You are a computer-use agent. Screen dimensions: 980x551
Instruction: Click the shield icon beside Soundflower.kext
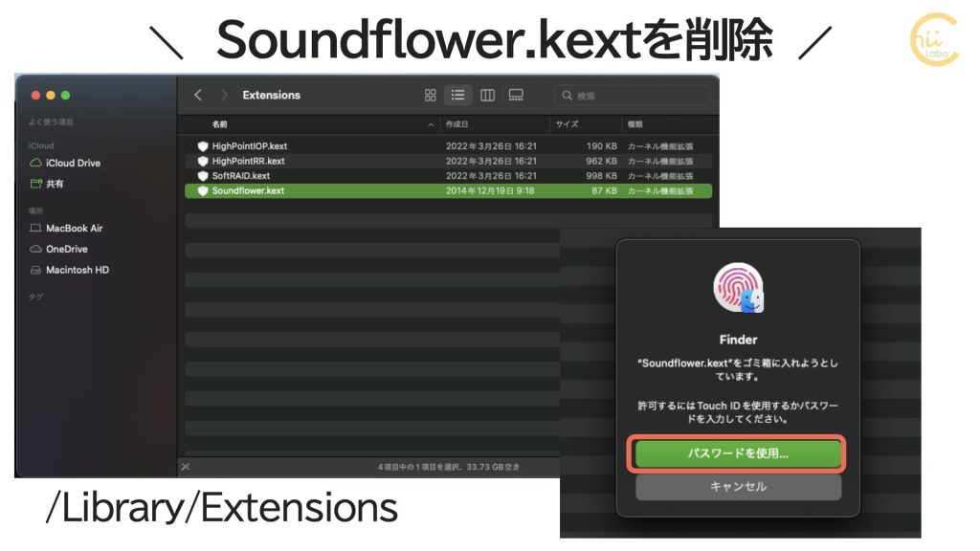201,191
